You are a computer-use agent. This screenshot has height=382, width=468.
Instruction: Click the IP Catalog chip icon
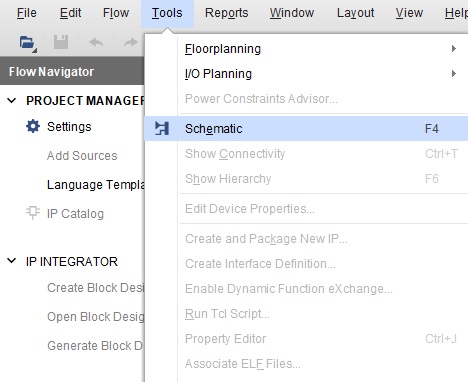point(33,213)
